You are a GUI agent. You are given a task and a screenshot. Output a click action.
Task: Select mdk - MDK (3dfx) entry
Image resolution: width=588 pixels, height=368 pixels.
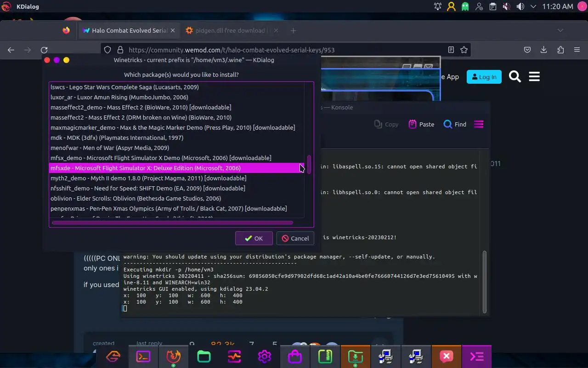(x=176, y=138)
